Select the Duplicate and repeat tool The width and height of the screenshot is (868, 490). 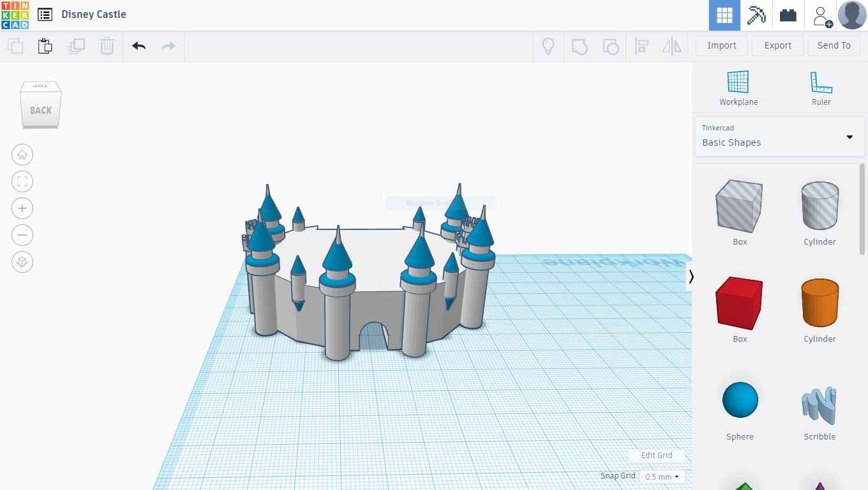pyautogui.click(x=77, y=46)
